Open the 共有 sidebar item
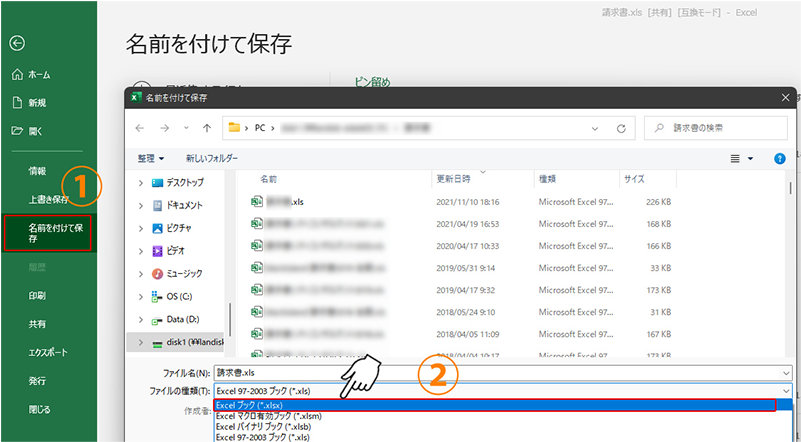This screenshot has height=442, width=801. click(37, 324)
